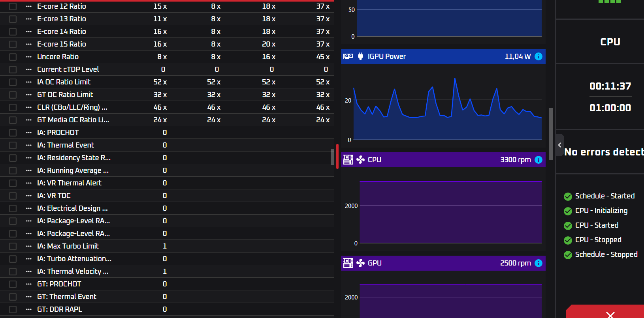
Task: Open the three-dot options for IA: PROCHOT
Action: tap(29, 133)
